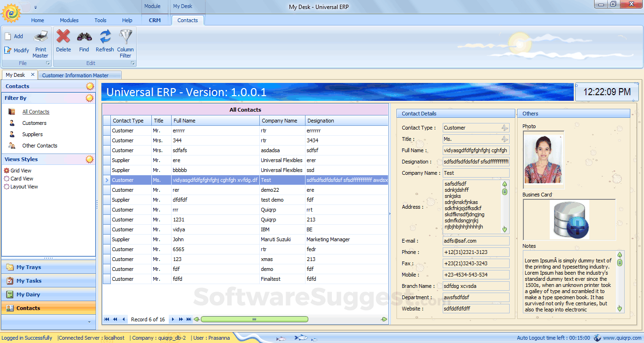The width and height of the screenshot is (644, 343).
Task: Select the Layout View radio option
Action: point(7,187)
